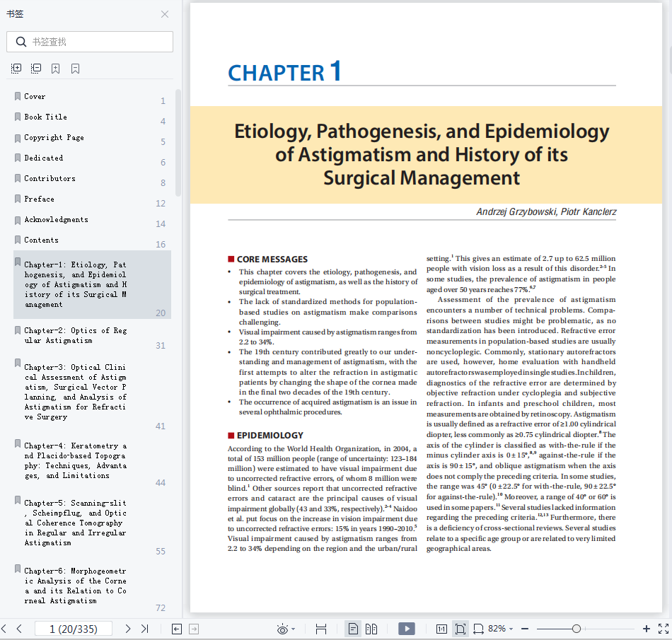Close the bookmarks panel
672x640 pixels.
tap(165, 14)
